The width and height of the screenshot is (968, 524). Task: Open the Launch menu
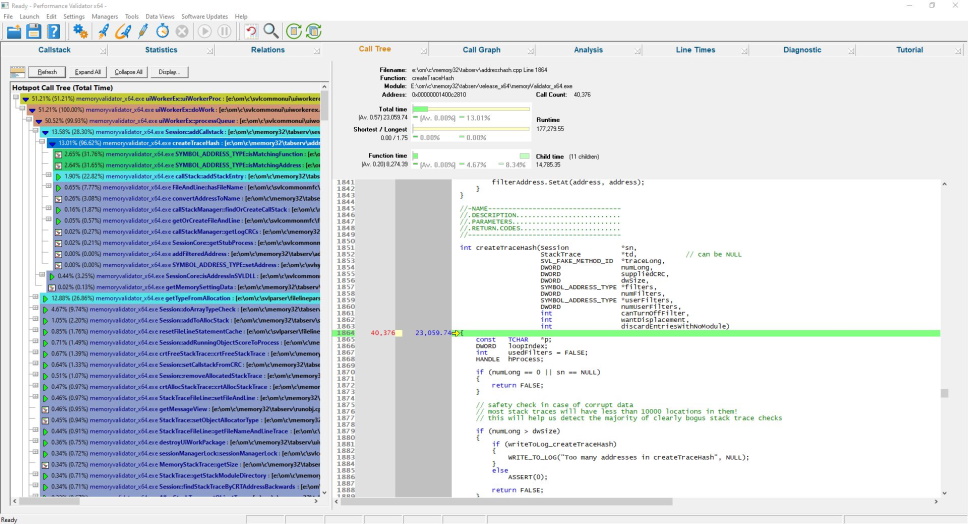point(29,17)
